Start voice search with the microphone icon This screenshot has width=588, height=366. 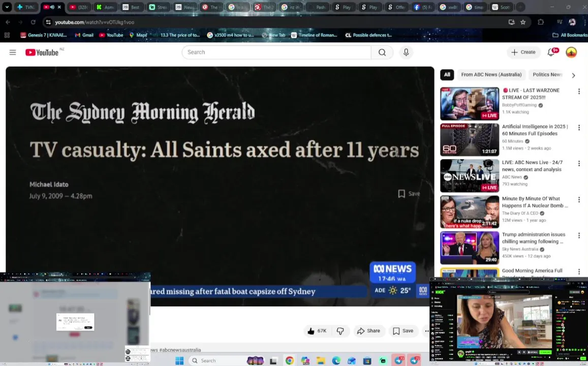(406, 52)
